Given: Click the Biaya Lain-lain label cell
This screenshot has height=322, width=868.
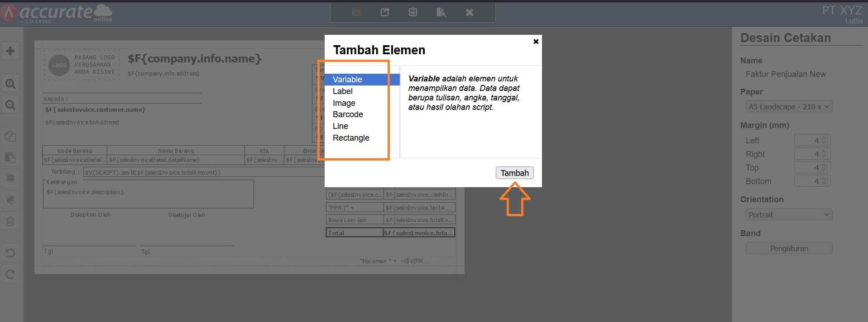Looking at the screenshot, I should (x=355, y=220).
